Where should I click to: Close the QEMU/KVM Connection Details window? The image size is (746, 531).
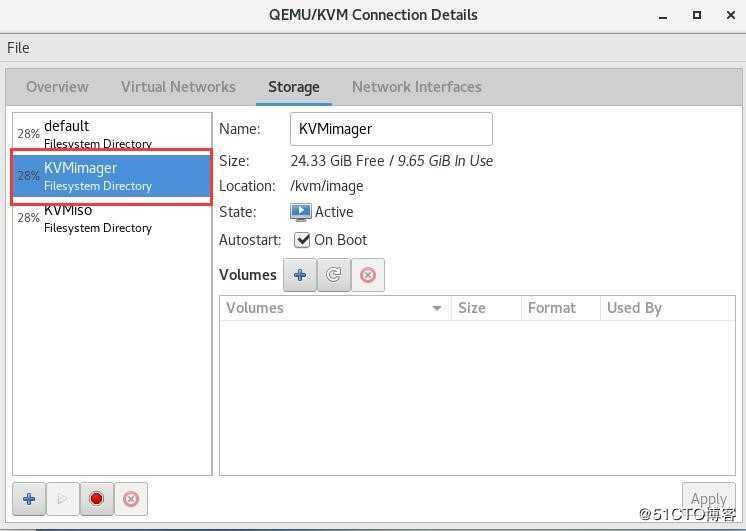(731, 15)
